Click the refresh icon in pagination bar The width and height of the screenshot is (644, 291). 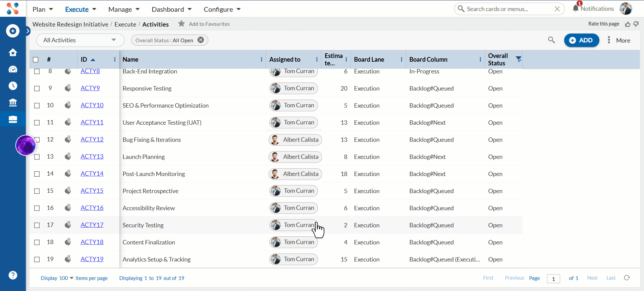[627, 278]
